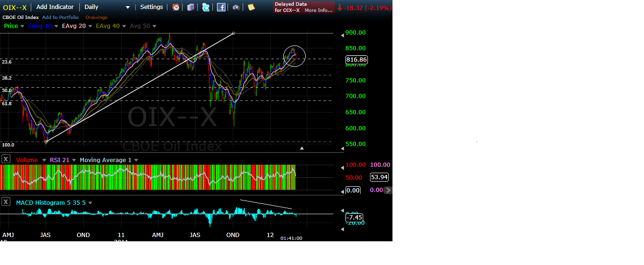
Task: Open the EAvg 20 dropdown
Action: pyautogui.click(x=90, y=26)
